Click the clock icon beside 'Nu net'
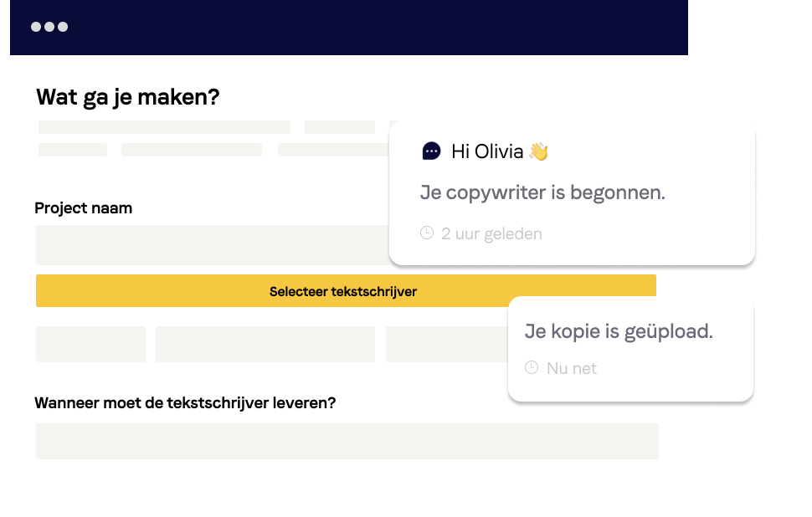 coord(532,367)
